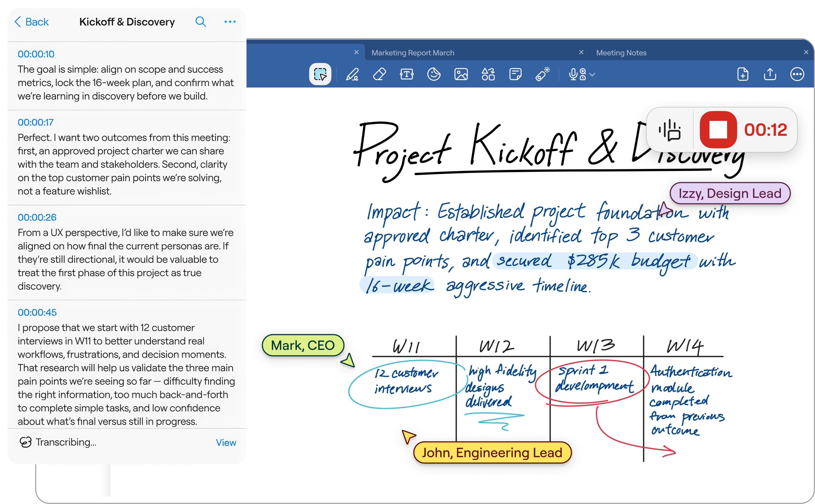
Task: Open the Meeting Notes tab
Action: [x=621, y=53]
